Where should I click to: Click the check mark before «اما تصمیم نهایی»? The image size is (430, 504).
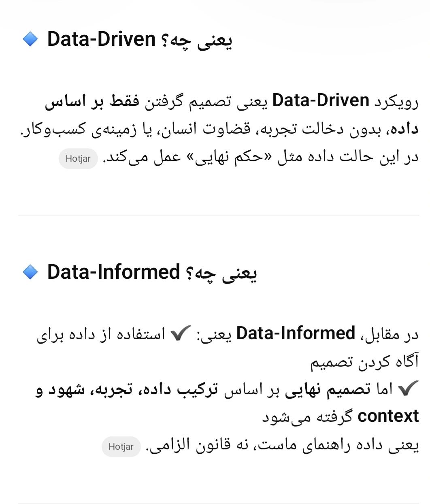408,389
